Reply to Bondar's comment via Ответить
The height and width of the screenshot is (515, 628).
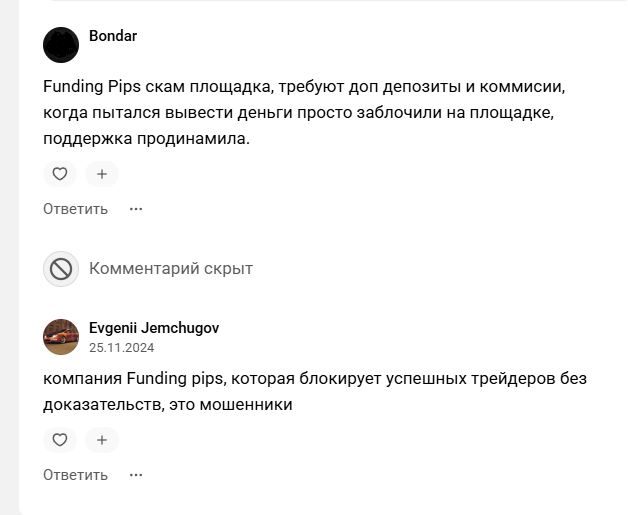tap(75, 209)
